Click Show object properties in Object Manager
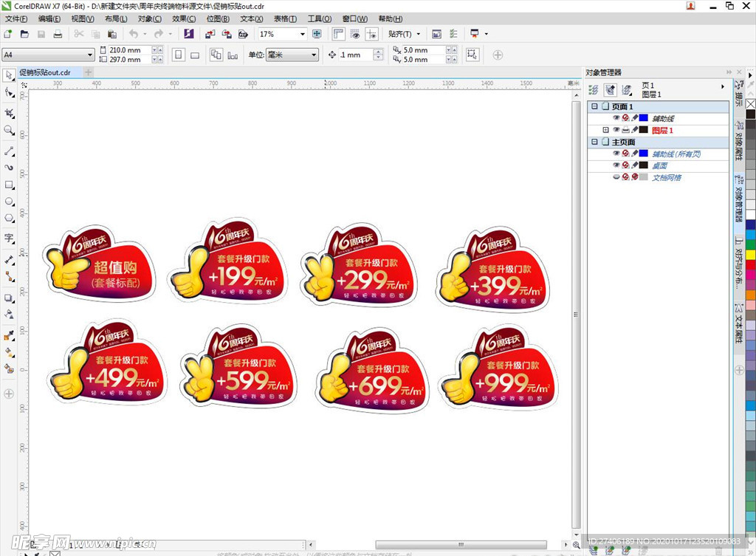The image size is (756, 556). point(594,89)
